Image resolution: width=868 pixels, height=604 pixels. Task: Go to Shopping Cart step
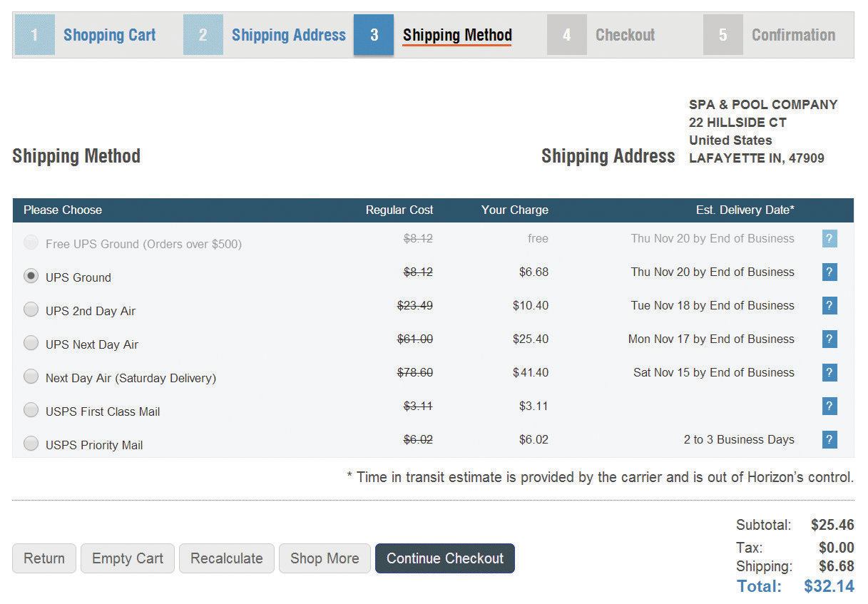[x=108, y=35]
